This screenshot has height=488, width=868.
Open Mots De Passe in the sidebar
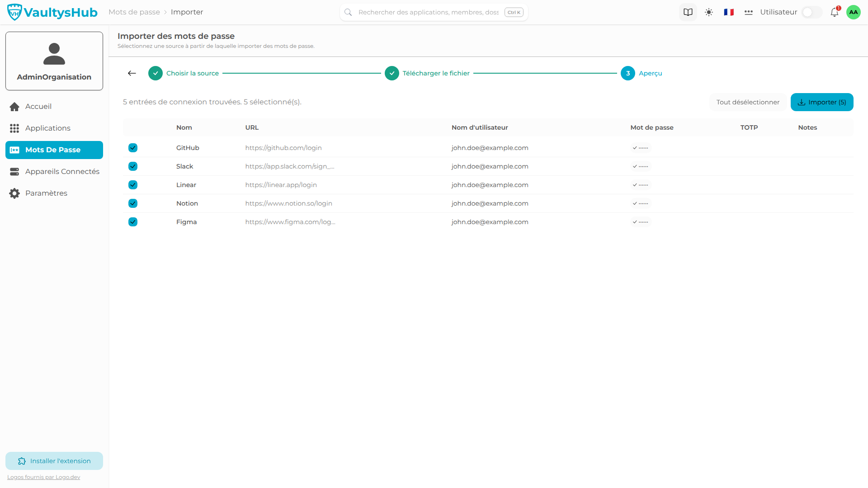[54, 150]
